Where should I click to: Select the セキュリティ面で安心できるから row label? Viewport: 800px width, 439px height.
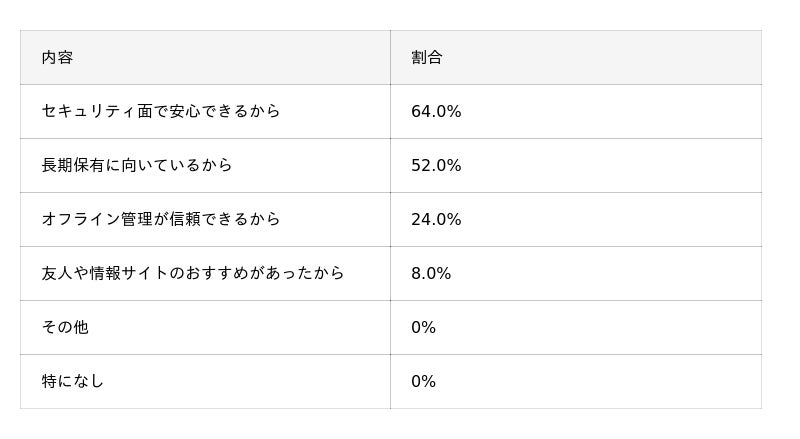161,112
